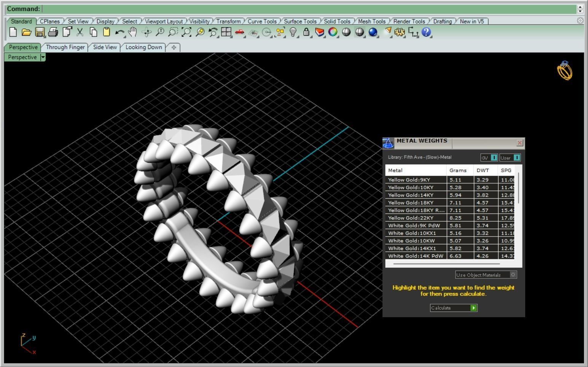Screen dimensions: 588x367
Task: Click the Dimension tool icon
Action: point(413,32)
